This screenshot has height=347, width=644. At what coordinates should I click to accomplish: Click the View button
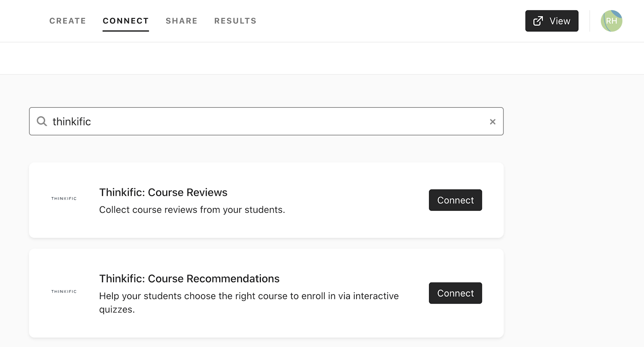click(552, 21)
